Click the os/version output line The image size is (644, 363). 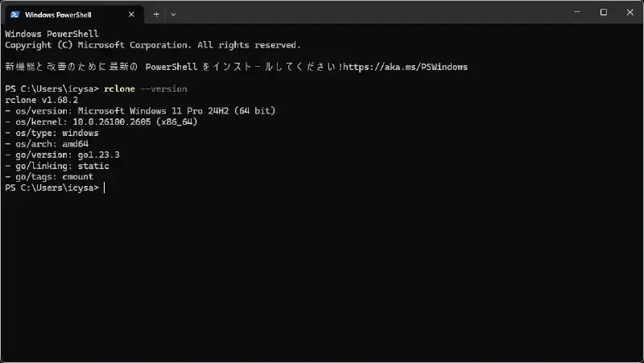(x=140, y=111)
